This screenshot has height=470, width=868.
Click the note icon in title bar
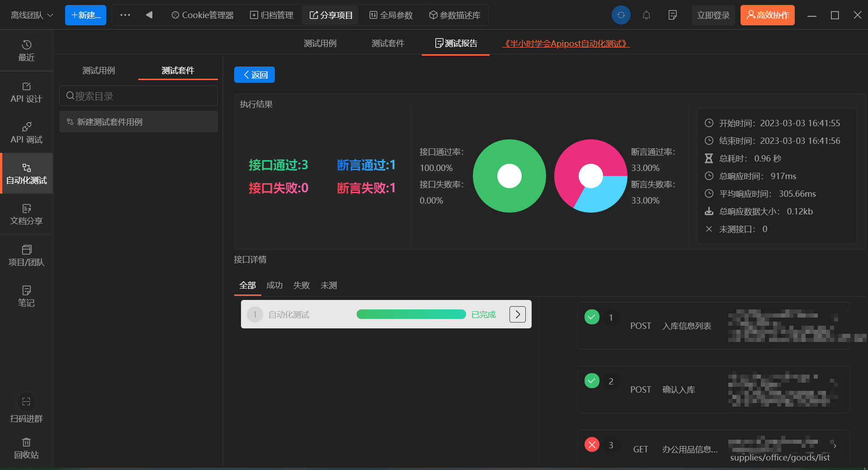(672, 15)
